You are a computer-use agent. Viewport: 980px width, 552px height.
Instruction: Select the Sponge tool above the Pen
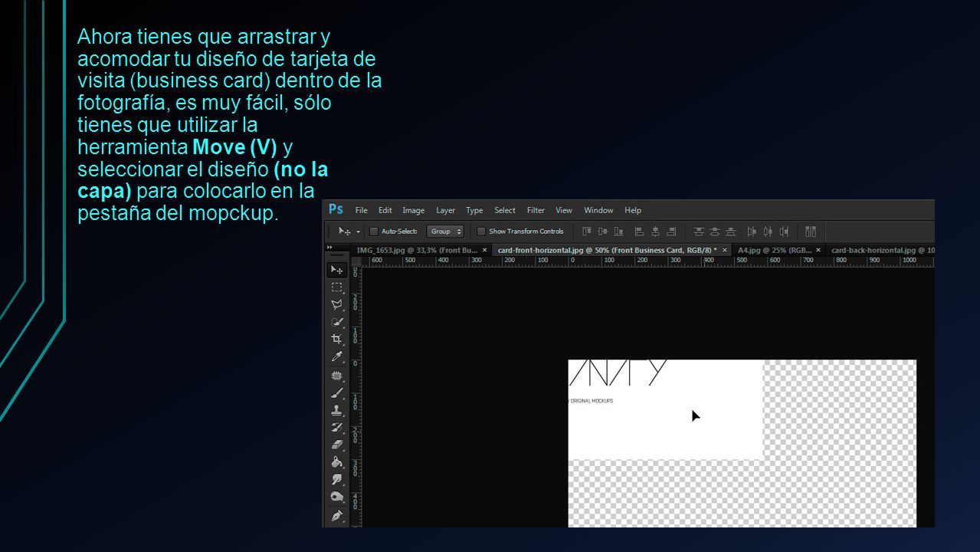[336, 497]
